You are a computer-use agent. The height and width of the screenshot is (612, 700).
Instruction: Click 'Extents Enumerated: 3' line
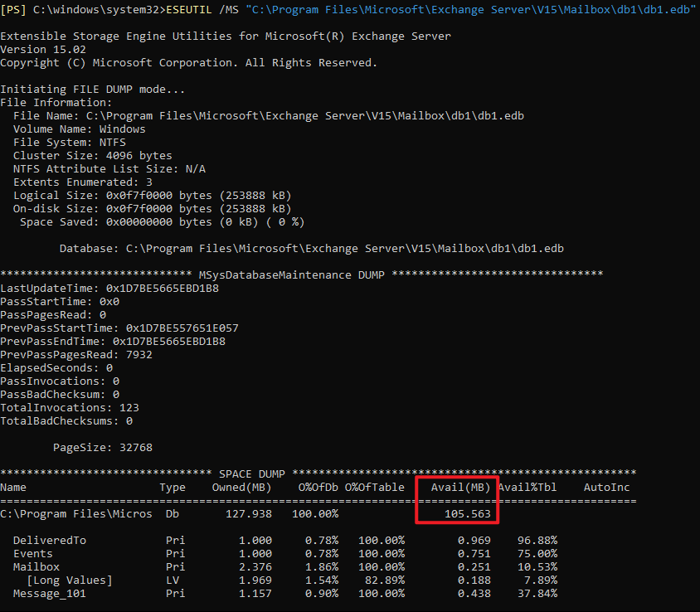tap(83, 182)
